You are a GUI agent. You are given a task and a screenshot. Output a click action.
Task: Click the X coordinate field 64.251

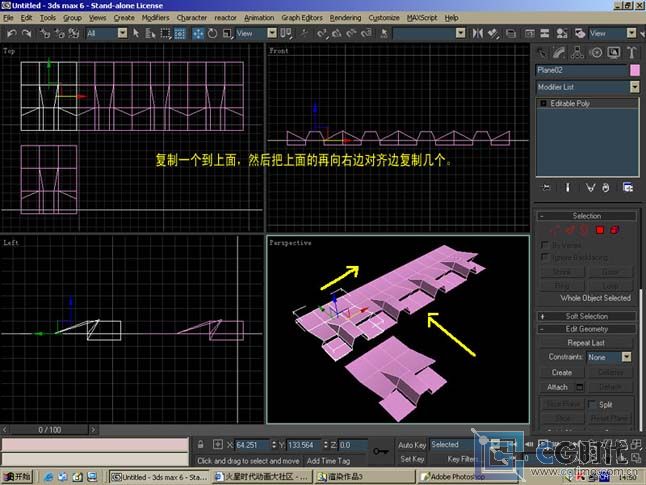252,445
